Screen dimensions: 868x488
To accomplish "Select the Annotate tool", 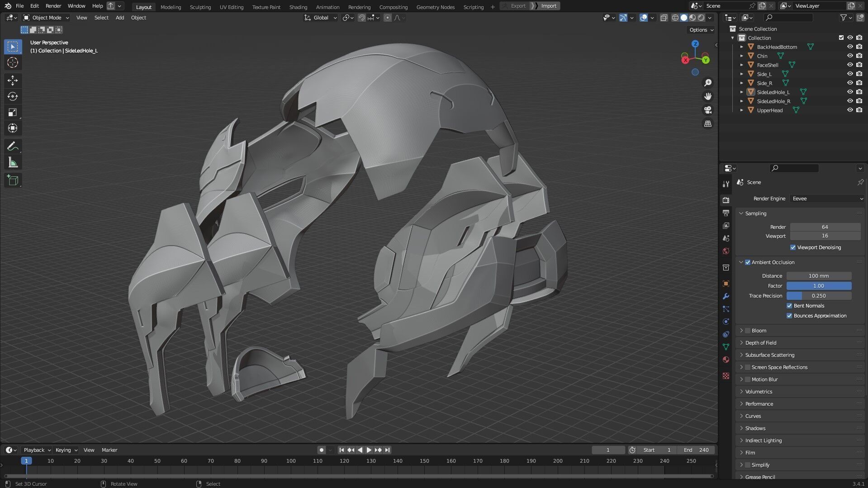I will 13,146.
